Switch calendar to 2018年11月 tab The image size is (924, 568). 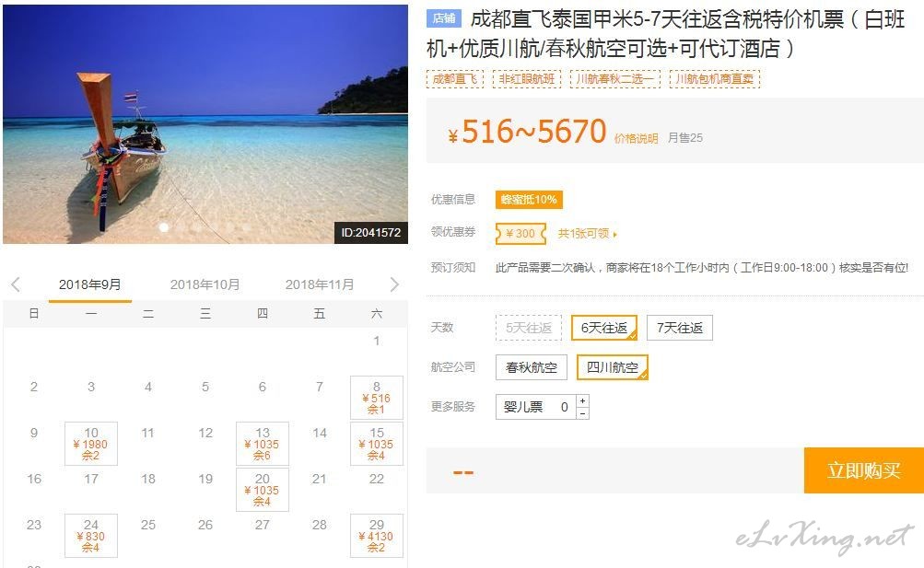(x=320, y=284)
